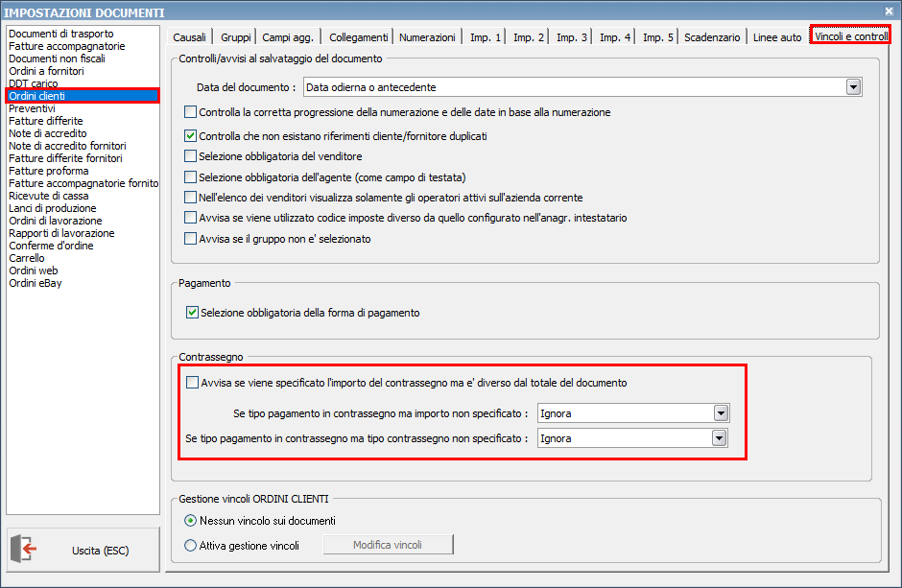Uncheck duplicate client/supplier references checkbox
The height and width of the screenshot is (588, 902).
[190, 136]
